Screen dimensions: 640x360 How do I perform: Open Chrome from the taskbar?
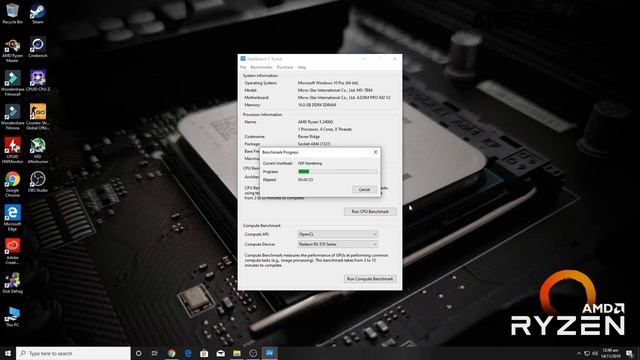(171, 353)
